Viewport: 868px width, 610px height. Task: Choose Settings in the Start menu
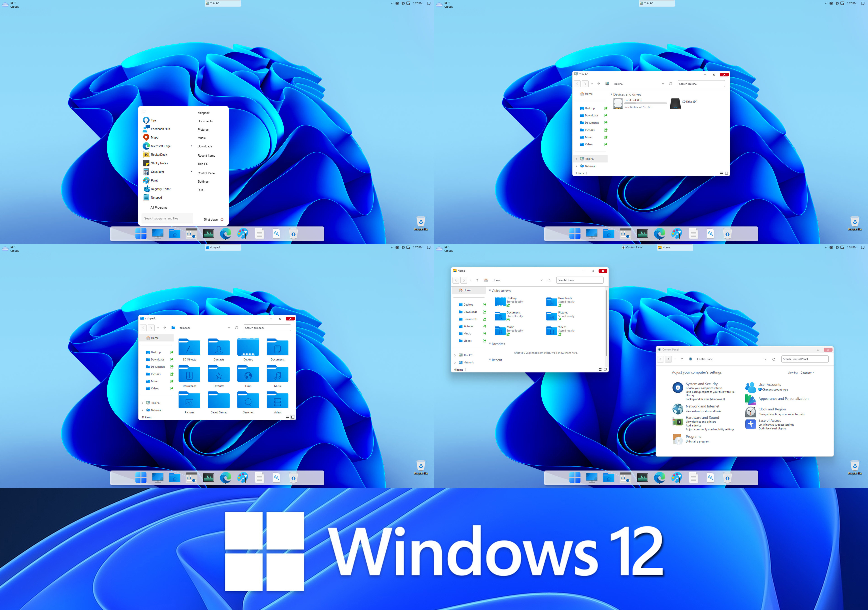pos(203,182)
